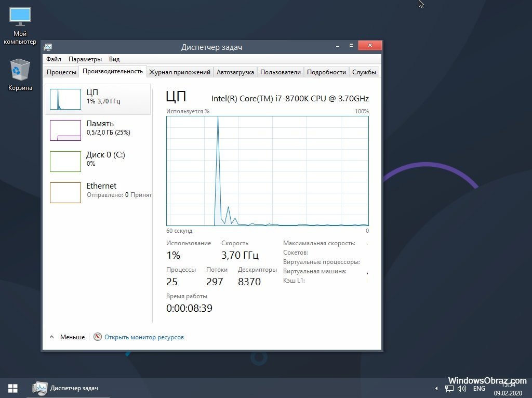
Task: Open the Файл menu
Action: [54, 59]
